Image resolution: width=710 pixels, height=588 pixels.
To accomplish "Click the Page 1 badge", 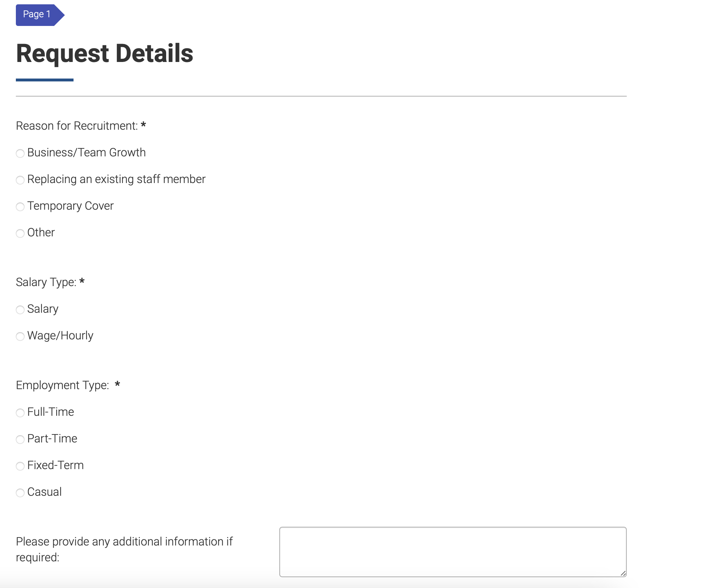I will coord(36,14).
